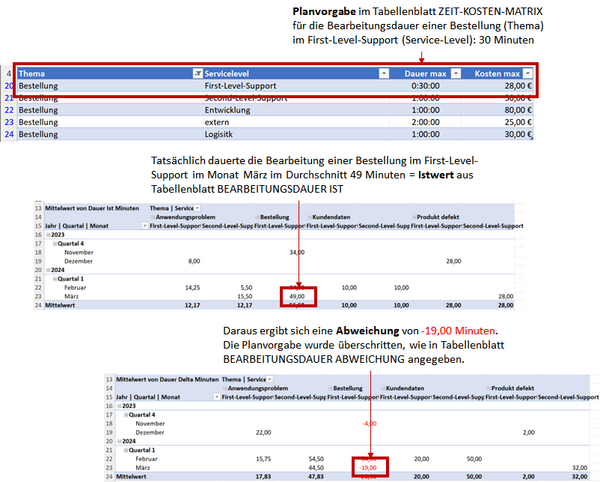Open the Servicelevel column filter dropdown
This screenshot has width=600, height=482.
[x=384, y=73]
